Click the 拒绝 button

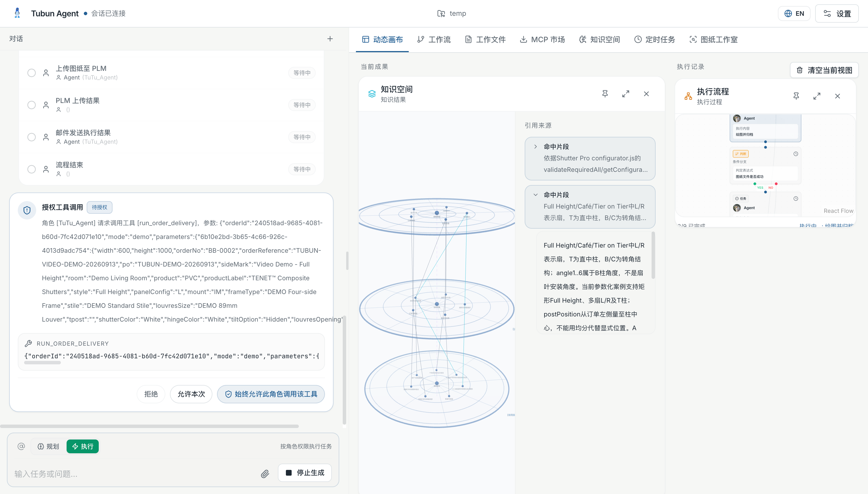151,394
